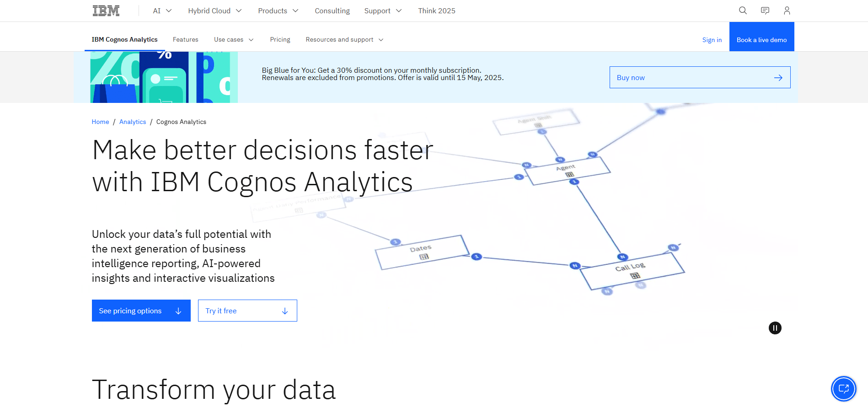Viewport: 868px width, 408px height.
Task: Expand Resources and support menu
Action: [x=344, y=39]
